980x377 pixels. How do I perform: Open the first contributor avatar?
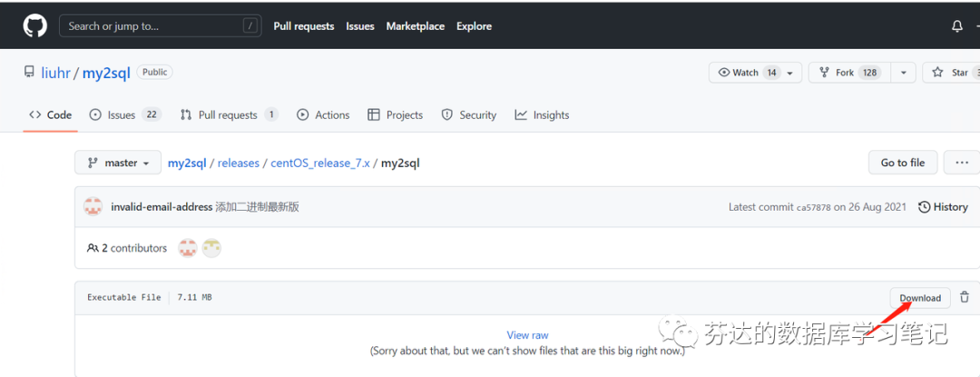click(188, 248)
